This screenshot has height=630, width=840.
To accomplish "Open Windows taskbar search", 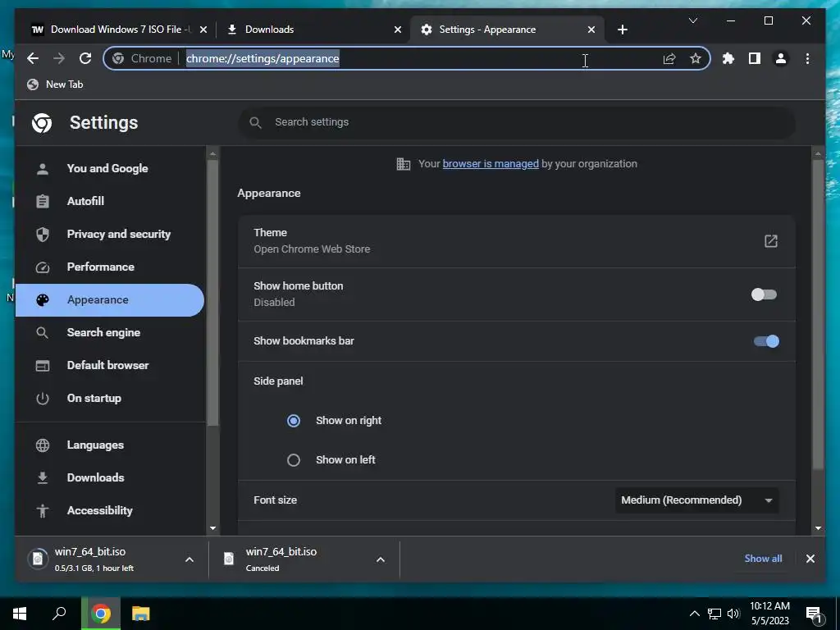I will click(59, 614).
